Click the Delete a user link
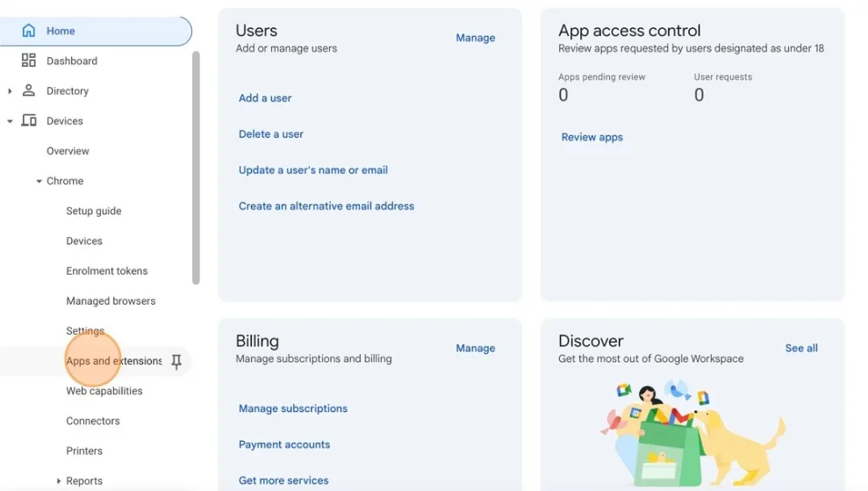 click(270, 134)
